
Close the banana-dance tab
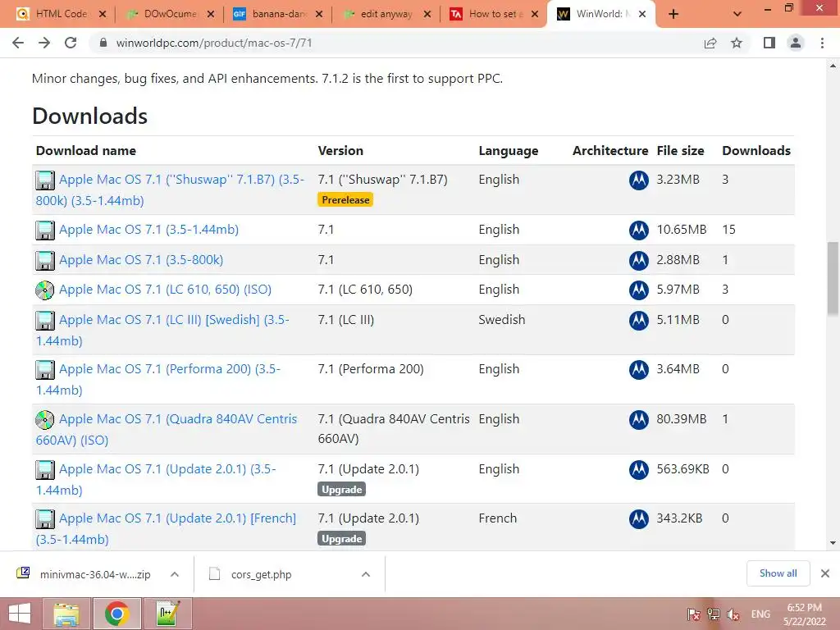[319, 14]
